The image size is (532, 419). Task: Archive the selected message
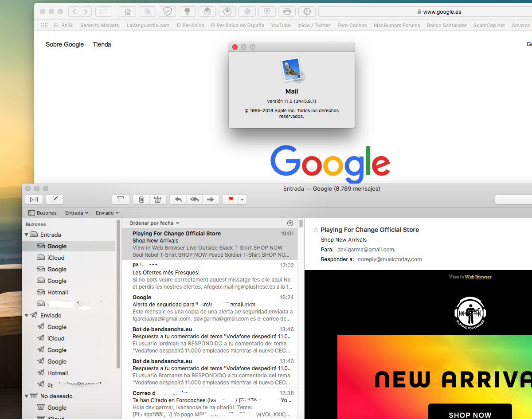coord(121,200)
